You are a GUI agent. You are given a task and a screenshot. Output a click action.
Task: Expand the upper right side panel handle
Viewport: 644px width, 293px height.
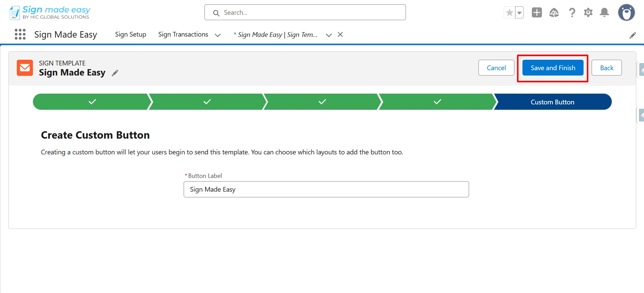(641, 70)
